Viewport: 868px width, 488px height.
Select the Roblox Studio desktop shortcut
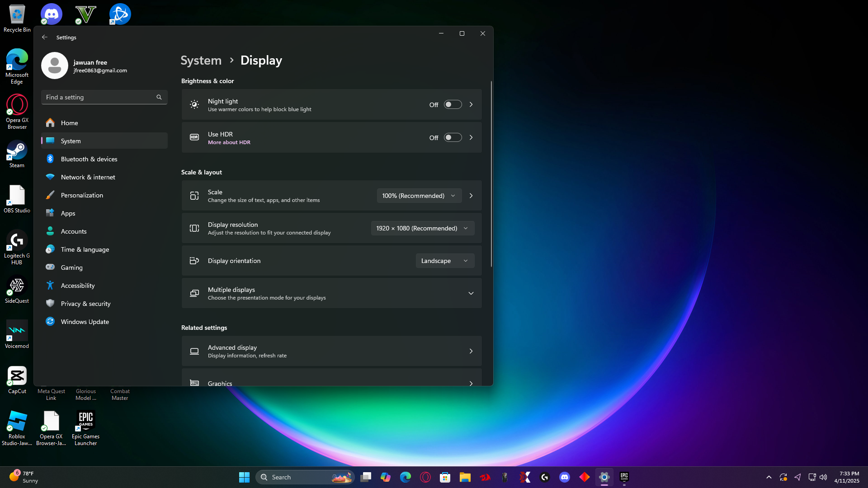17,428
